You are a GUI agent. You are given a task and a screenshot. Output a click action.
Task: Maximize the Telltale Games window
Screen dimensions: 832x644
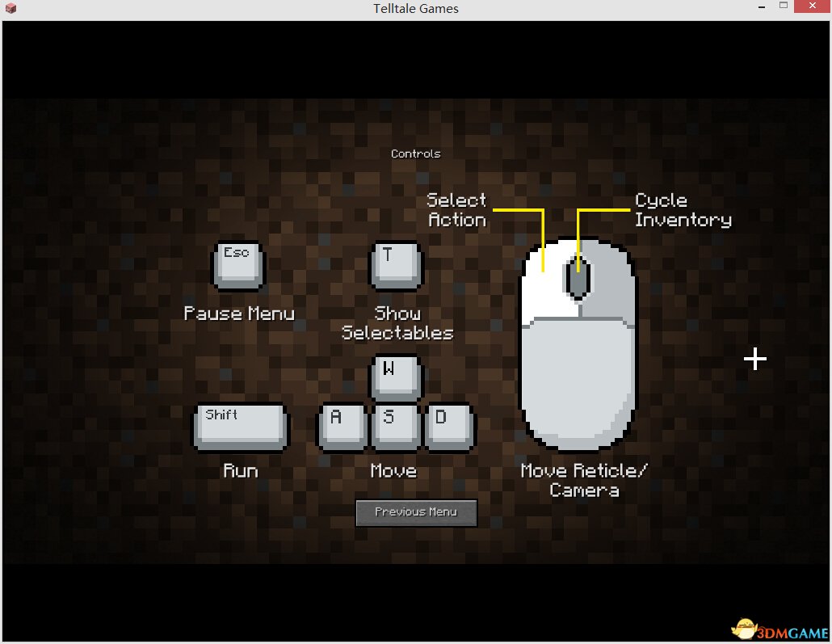coord(784,6)
